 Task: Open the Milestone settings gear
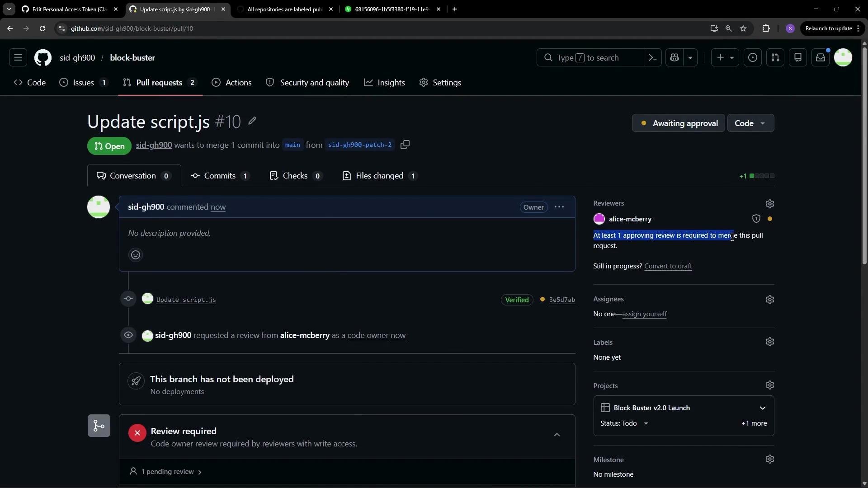click(x=770, y=459)
